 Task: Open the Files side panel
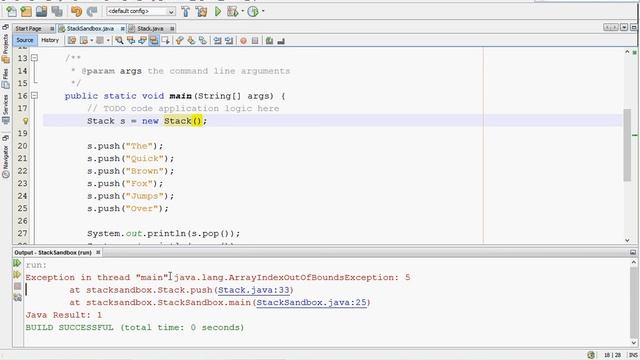click(5, 78)
